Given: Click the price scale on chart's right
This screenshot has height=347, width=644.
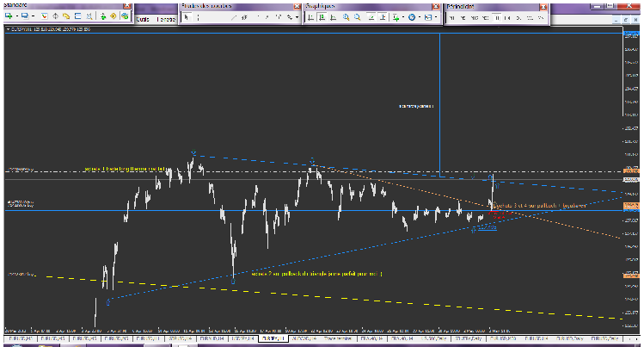Looking at the screenshot, I should [631, 181].
